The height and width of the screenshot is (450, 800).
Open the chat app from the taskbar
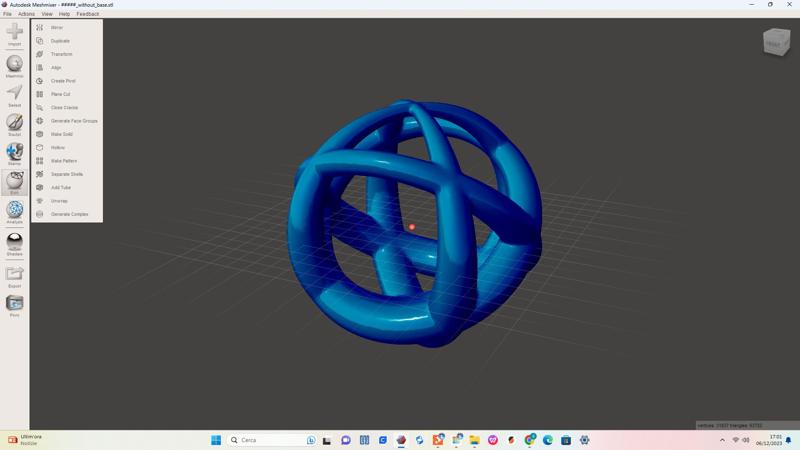(346, 440)
